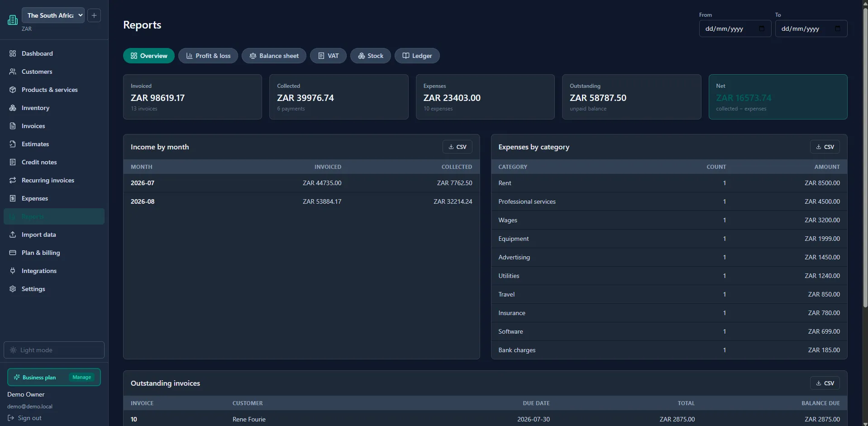Open the From date calendar picker icon
Viewport: 868px width, 426px height.
[762, 29]
